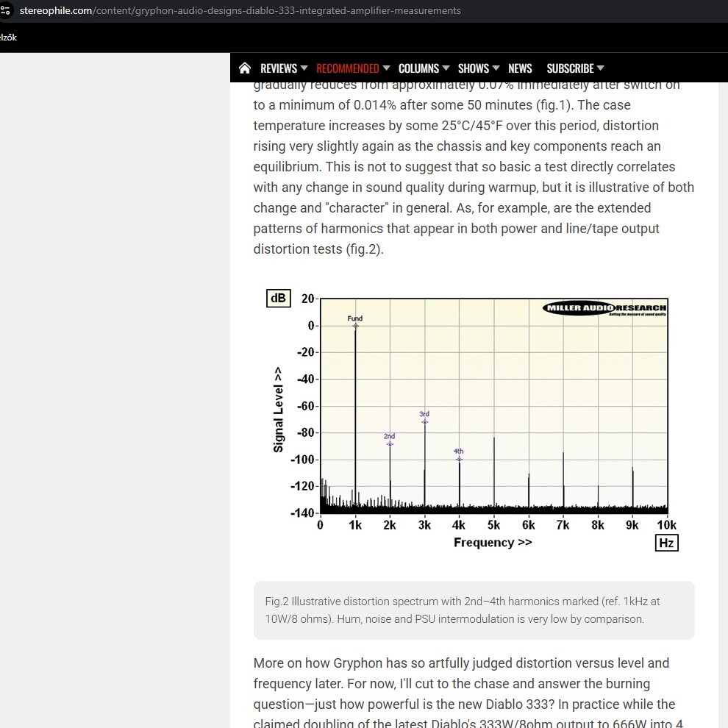Expand the Shows dropdown arrow
This screenshot has width=728, height=728.
tap(496, 68)
